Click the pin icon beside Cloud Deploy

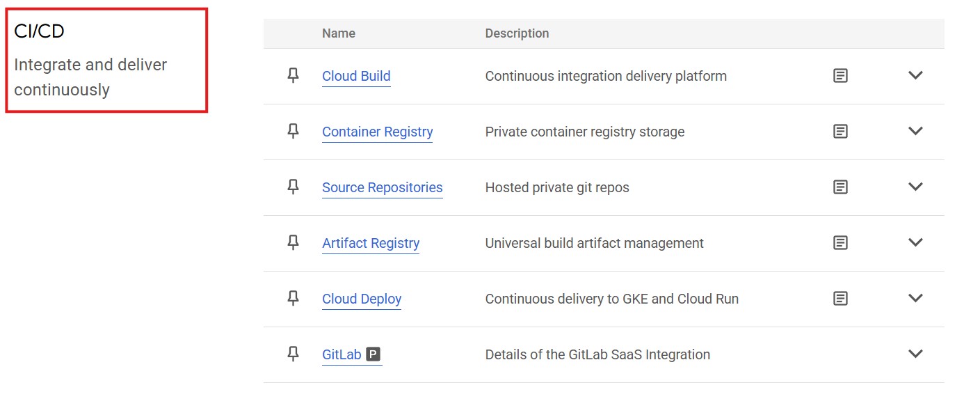coord(293,299)
